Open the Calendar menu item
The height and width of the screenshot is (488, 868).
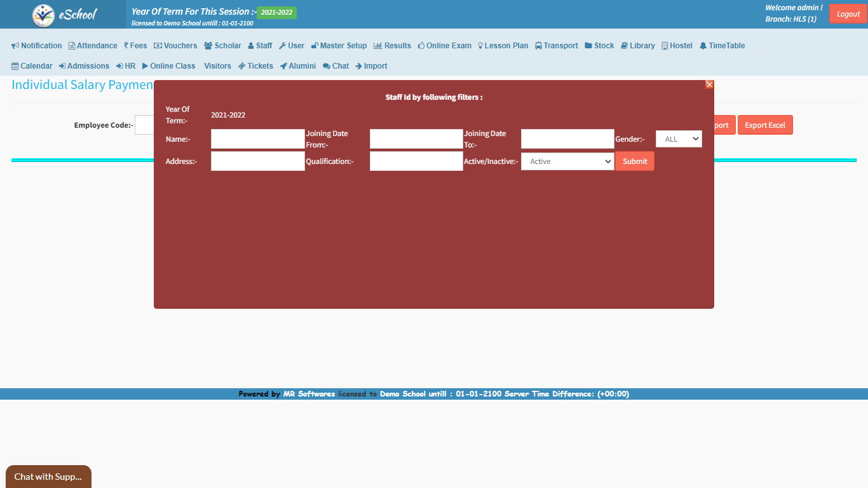(x=32, y=66)
